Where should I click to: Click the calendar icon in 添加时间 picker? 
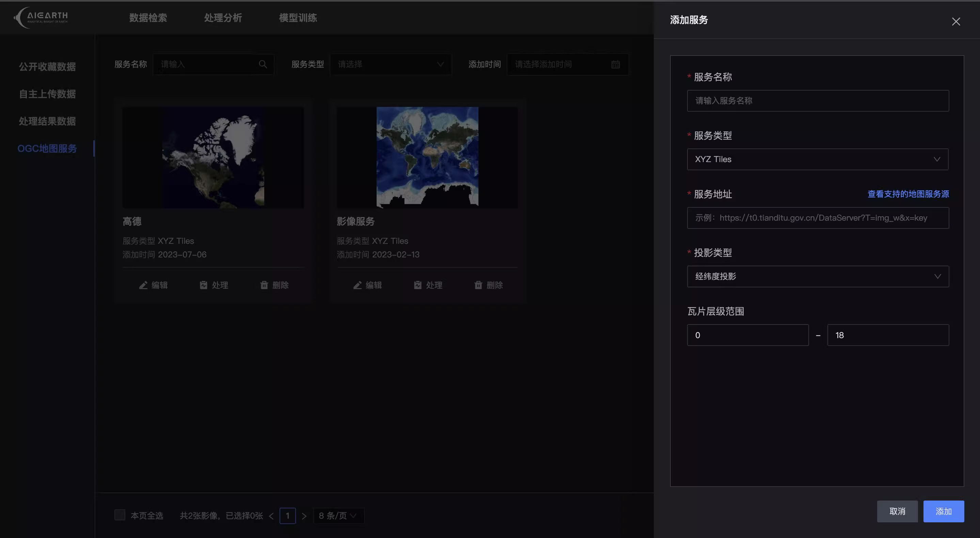coord(615,64)
